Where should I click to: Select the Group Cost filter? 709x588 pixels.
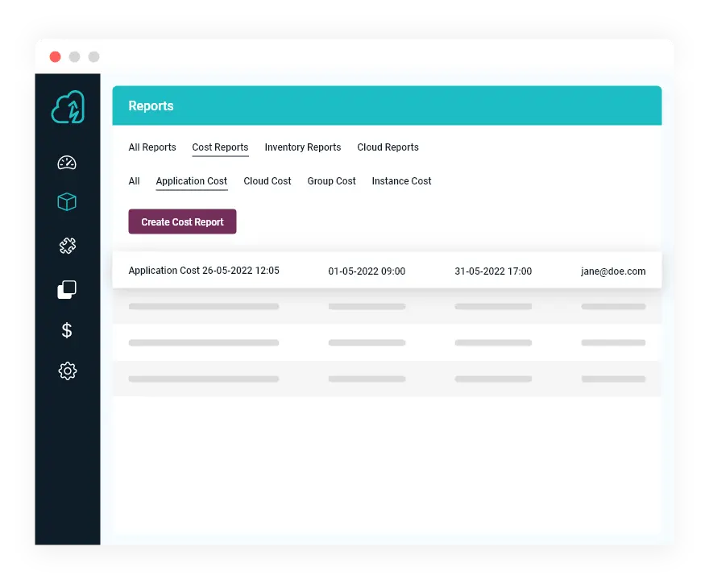pos(331,181)
